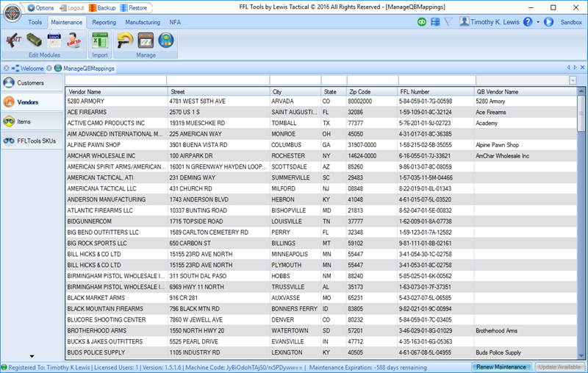The height and width of the screenshot is (373, 588).
Task: Click the BLACK MARKET ARMS vendor name
Action: pos(96,298)
